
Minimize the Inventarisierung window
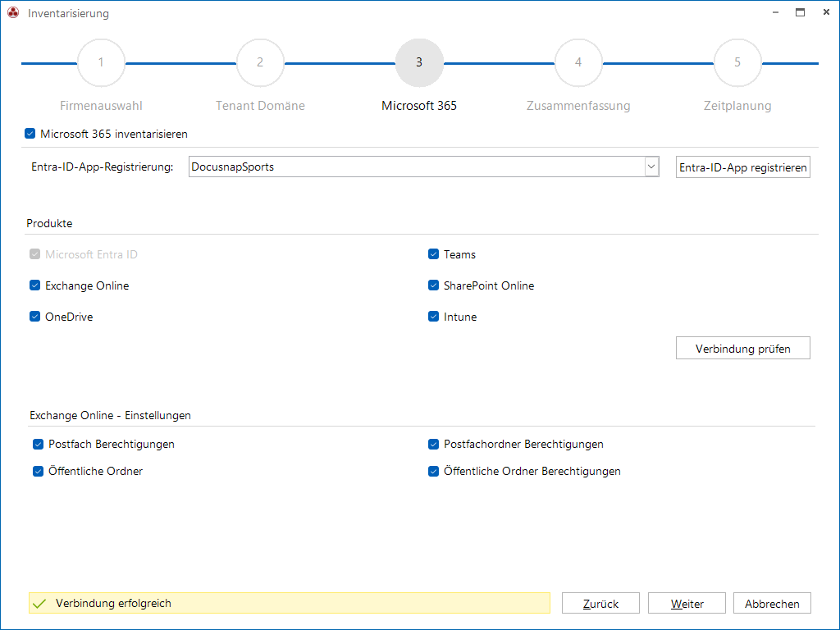tap(775, 12)
